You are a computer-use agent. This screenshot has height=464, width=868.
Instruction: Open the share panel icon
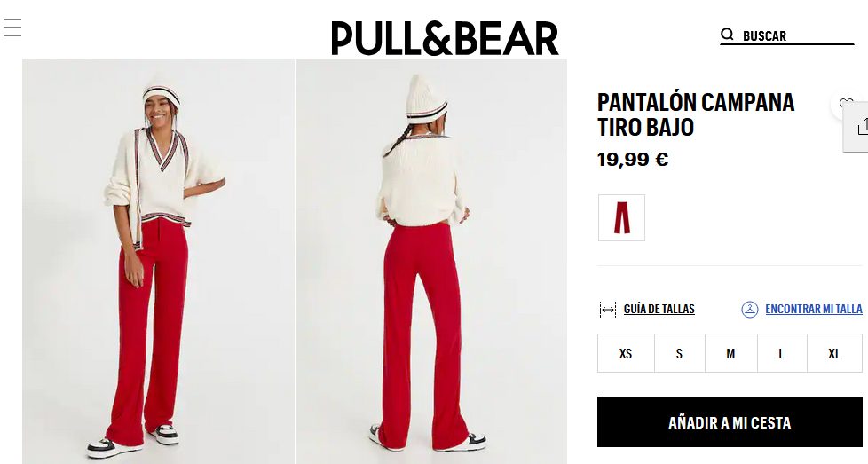pyautogui.click(x=861, y=127)
